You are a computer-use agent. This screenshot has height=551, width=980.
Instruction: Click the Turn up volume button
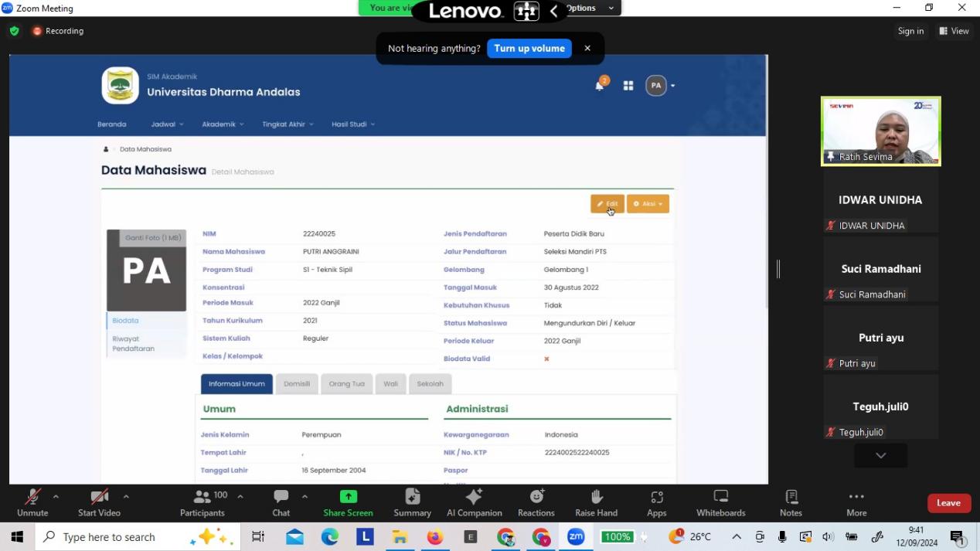coord(529,49)
